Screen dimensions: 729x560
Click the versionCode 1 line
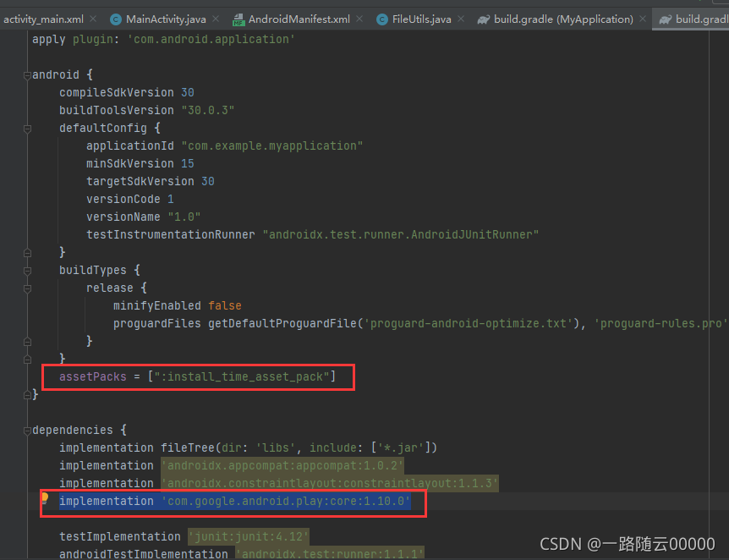tap(129, 199)
